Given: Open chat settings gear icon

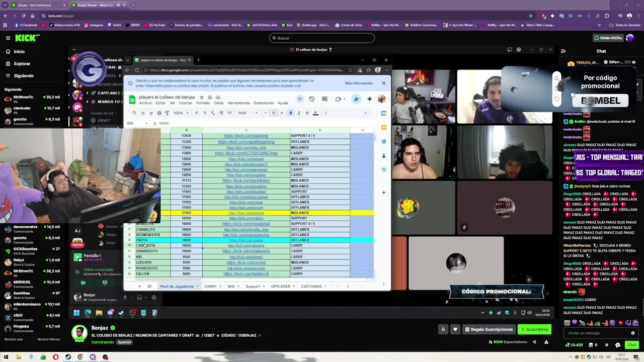Looking at the screenshot, I should 606,345.
